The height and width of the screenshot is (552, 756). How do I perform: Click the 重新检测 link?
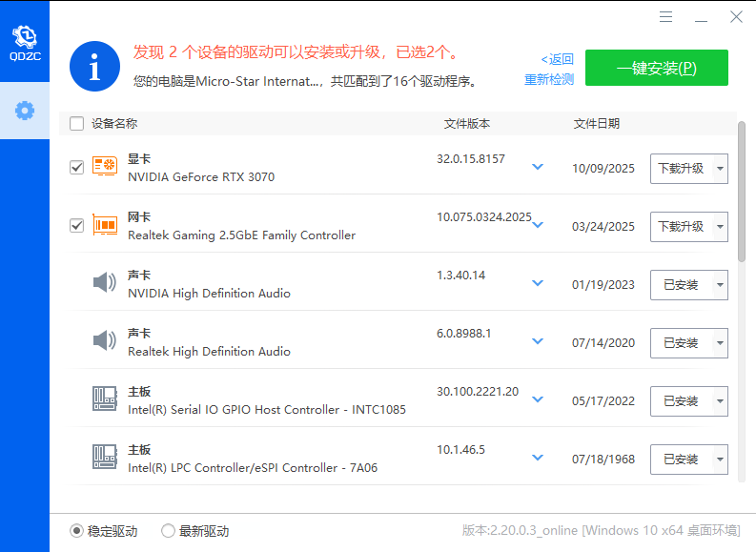pos(549,80)
